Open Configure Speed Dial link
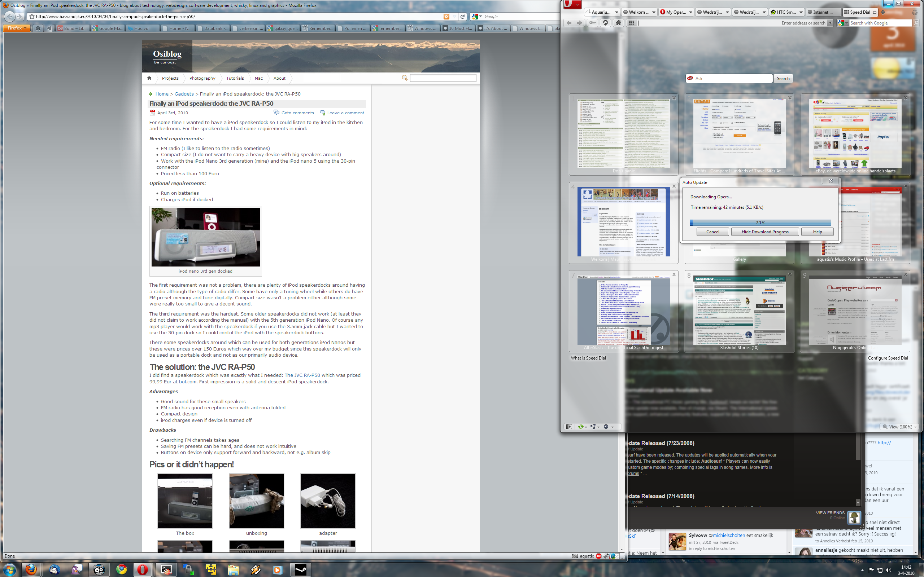 click(888, 358)
